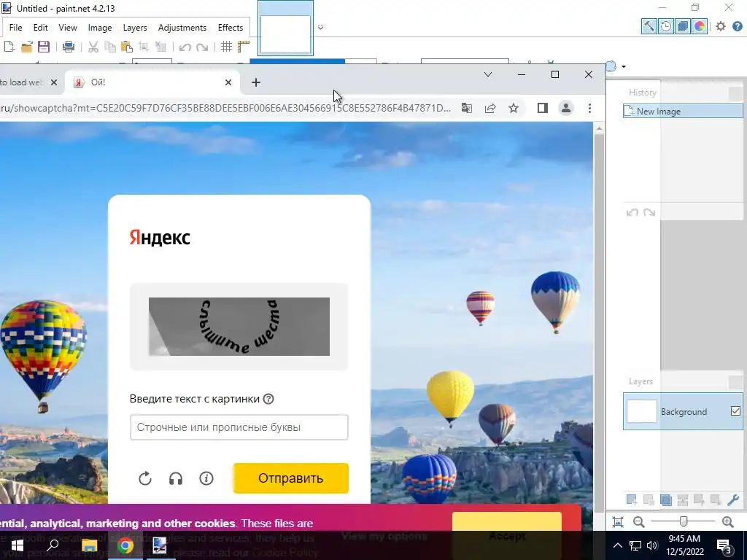Bookmark the page with the star icon

(513, 108)
